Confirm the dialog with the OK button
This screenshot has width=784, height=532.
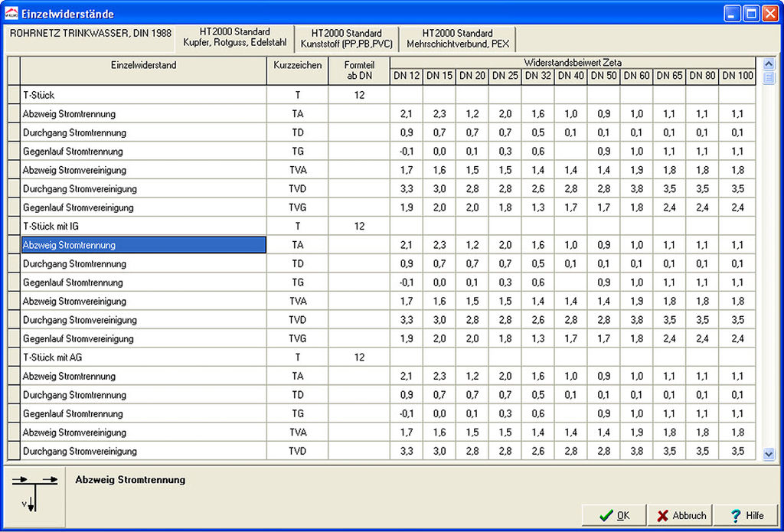click(615, 515)
